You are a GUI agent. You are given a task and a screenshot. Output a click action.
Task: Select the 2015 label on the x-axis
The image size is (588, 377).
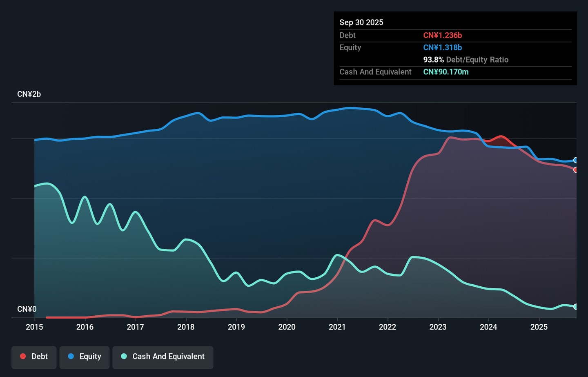pos(34,327)
